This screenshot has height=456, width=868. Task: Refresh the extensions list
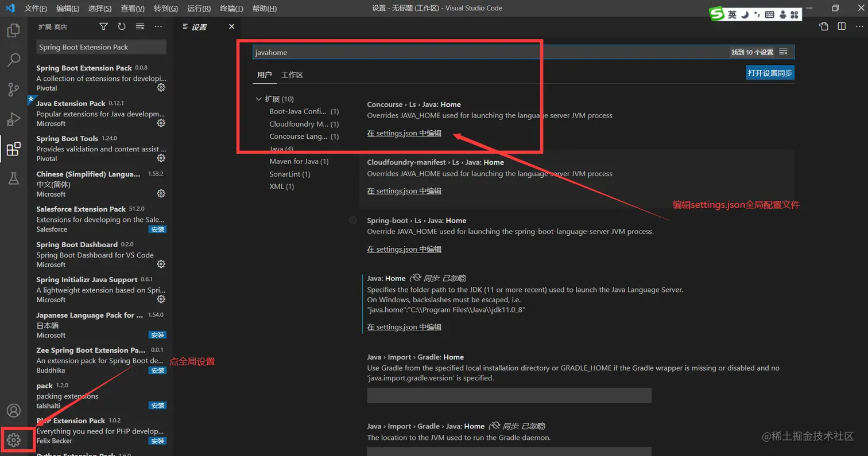122,27
